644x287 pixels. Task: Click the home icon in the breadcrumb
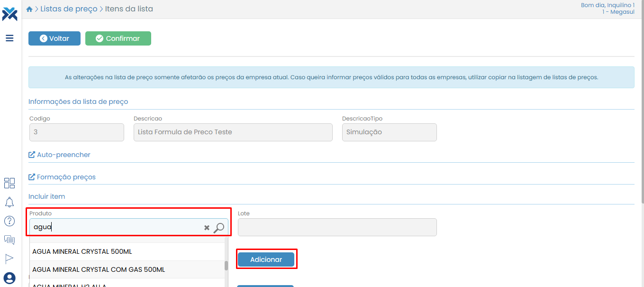[x=29, y=9]
